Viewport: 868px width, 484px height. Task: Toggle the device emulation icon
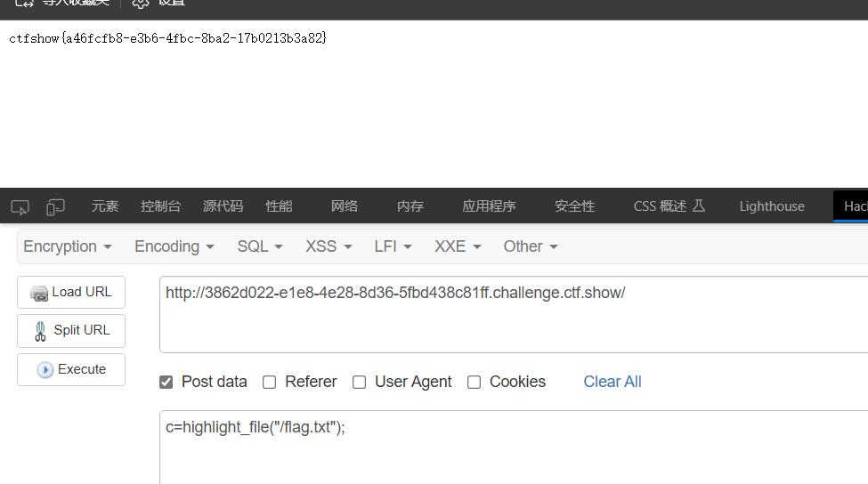tap(55, 207)
